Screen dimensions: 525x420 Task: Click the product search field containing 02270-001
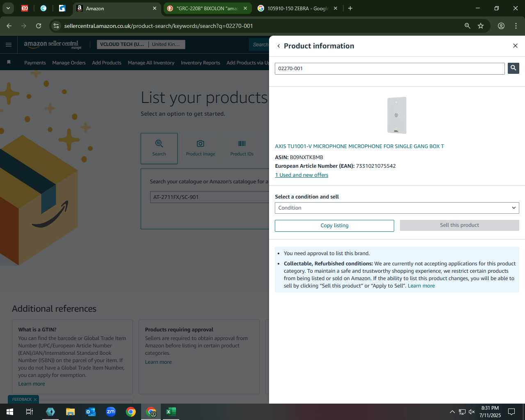click(x=390, y=68)
